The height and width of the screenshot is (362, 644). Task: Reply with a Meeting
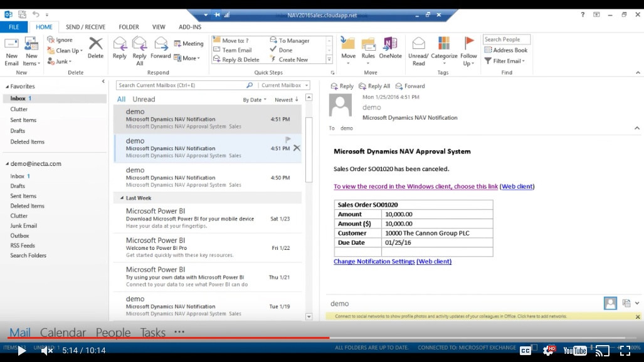[x=189, y=43]
